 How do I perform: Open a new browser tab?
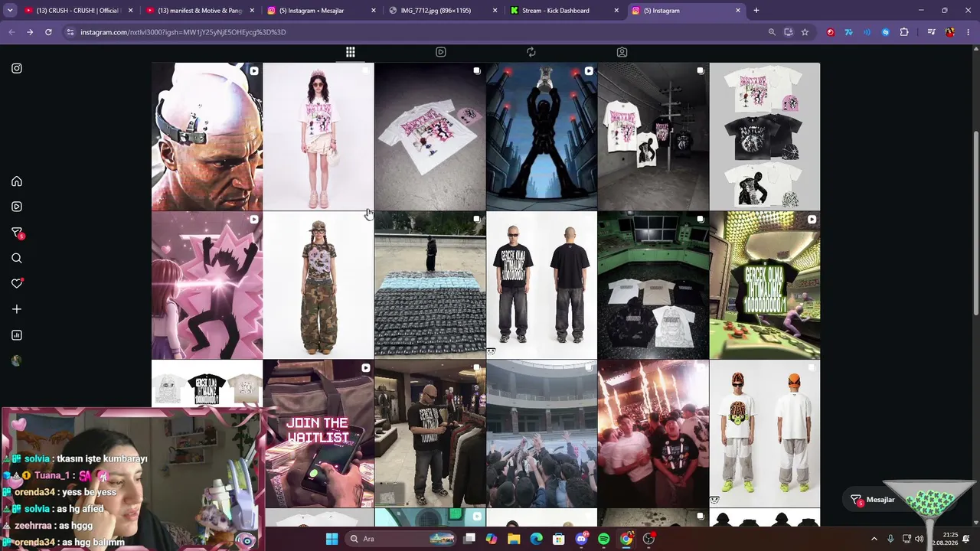click(756, 11)
